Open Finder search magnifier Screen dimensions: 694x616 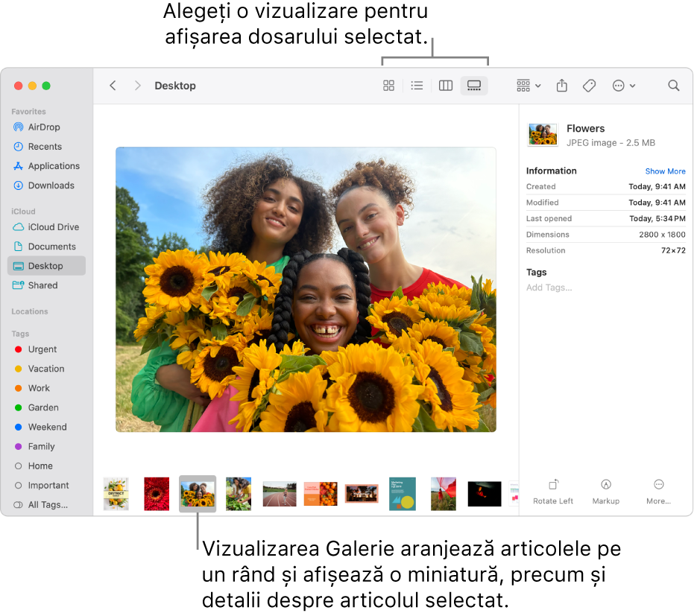point(673,86)
